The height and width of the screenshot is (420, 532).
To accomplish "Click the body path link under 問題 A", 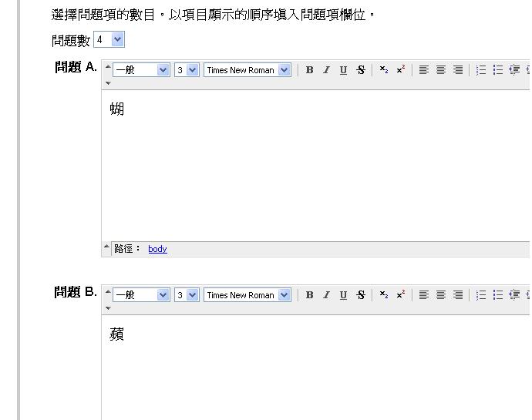I will click(x=157, y=249).
